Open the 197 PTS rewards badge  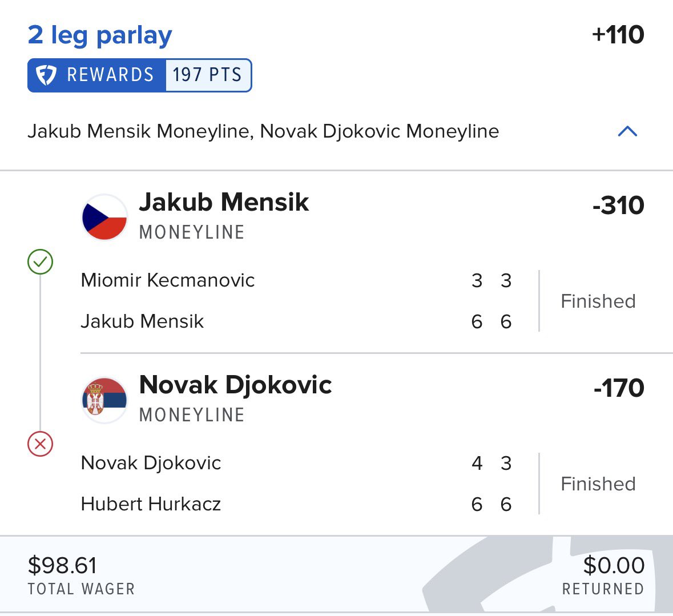pos(208,75)
